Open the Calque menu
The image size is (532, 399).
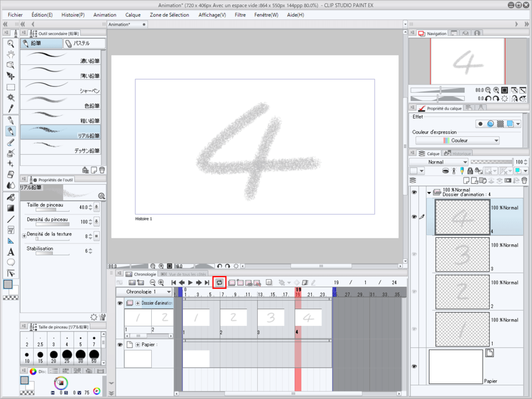133,15
